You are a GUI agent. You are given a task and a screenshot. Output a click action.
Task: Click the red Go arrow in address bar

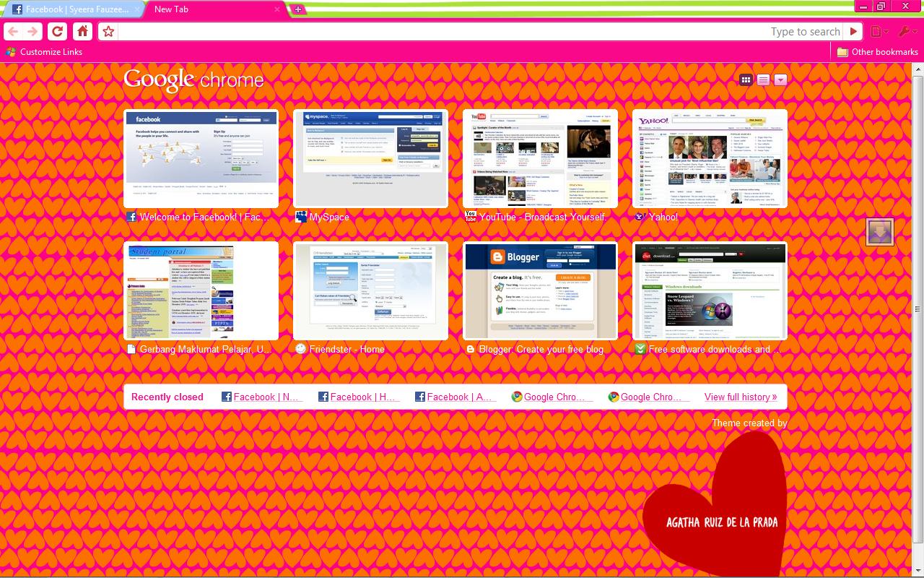854,32
